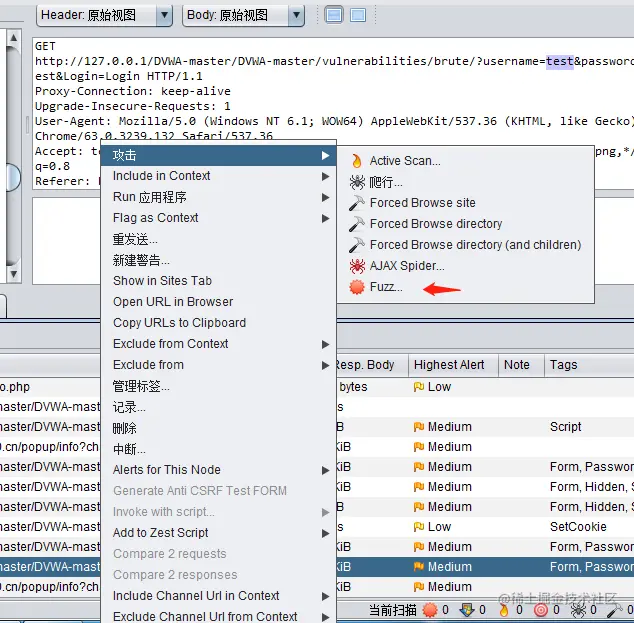Image resolution: width=634 pixels, height=623 pixels.
Task: Expand the Add to Zest Script submenu
Action: pos(325,533)
